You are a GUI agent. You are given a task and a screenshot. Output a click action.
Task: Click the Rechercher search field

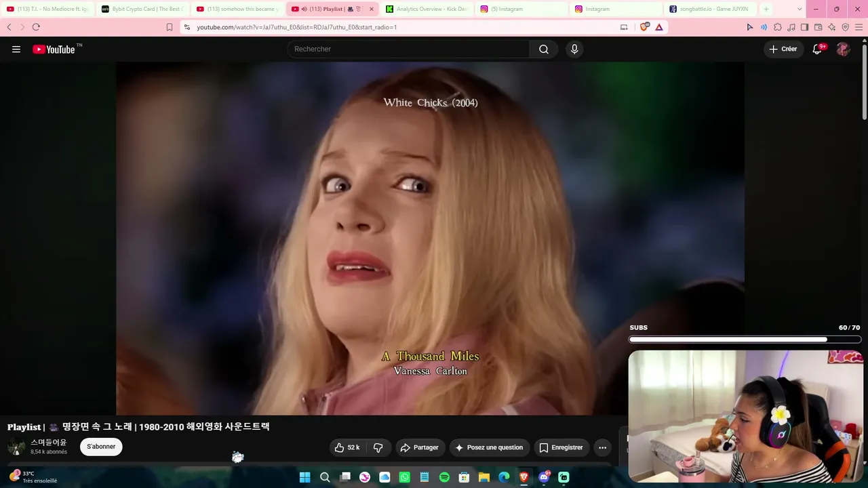coord(408,49)
